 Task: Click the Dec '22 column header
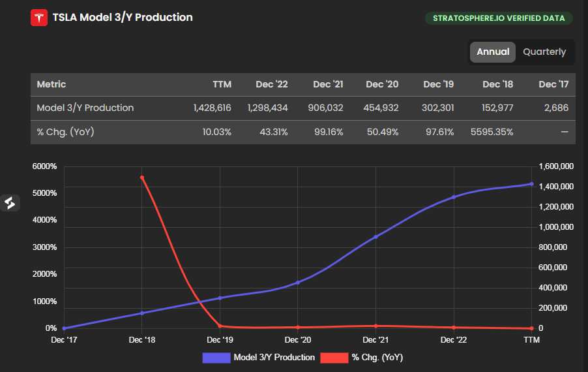271,84
